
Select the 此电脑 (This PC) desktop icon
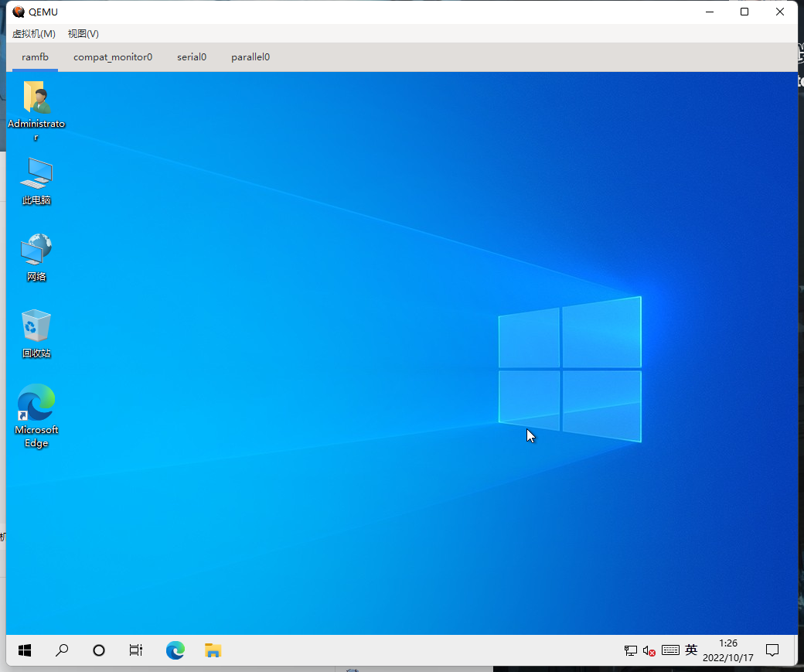pyautogui.click(x=36, y=181)
